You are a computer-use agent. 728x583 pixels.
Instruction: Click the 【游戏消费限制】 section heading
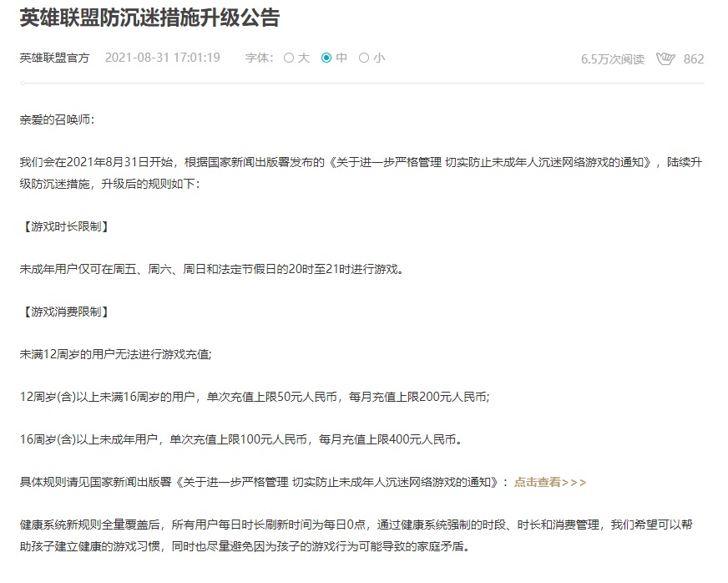tap(66, 312)
